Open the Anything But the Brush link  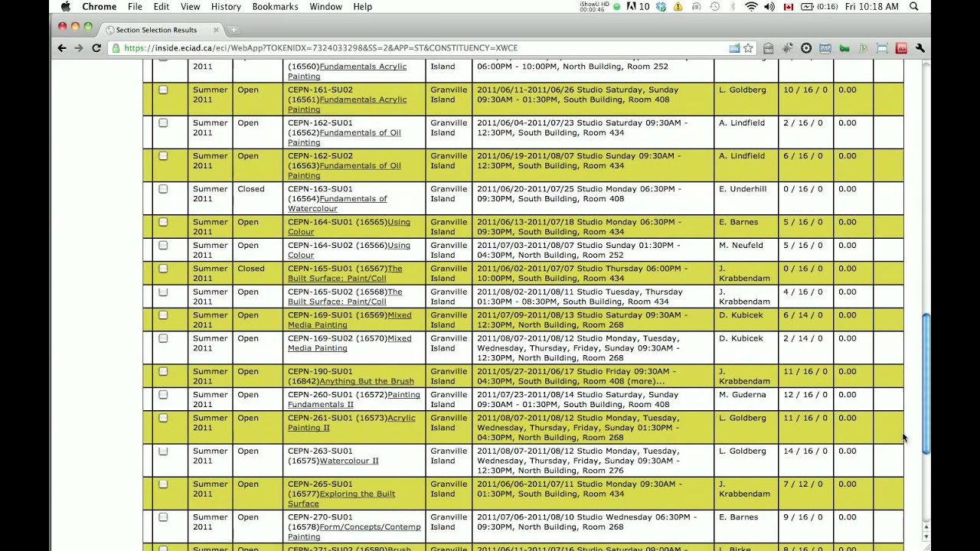pyautogui.click(x=367, y=381)
